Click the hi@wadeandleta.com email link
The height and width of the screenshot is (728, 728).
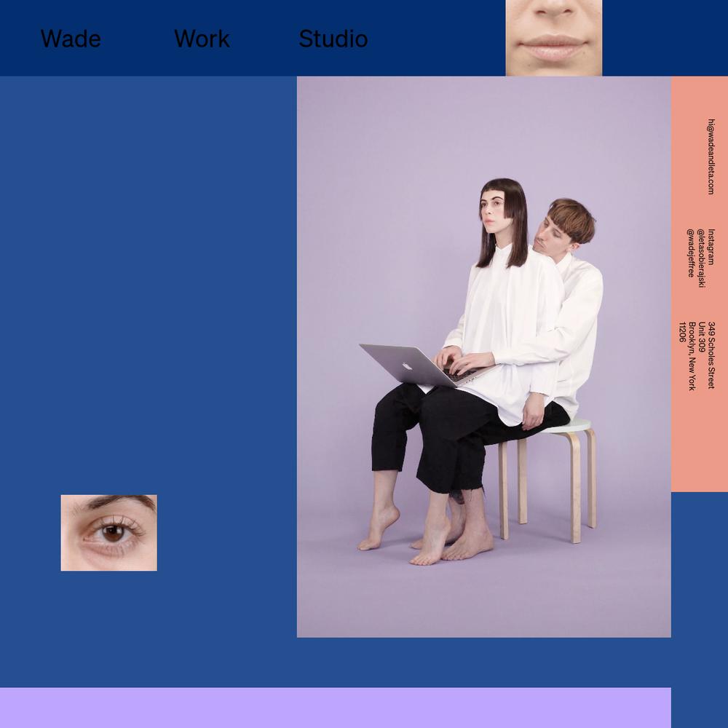click(x=711, y=157)
